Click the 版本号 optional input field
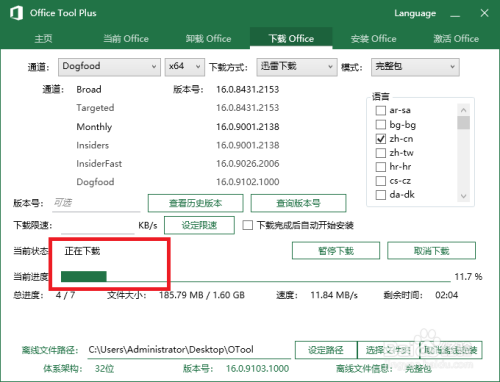Image resolution: width=500 pixels, height=382 pixels. (96, 203)
